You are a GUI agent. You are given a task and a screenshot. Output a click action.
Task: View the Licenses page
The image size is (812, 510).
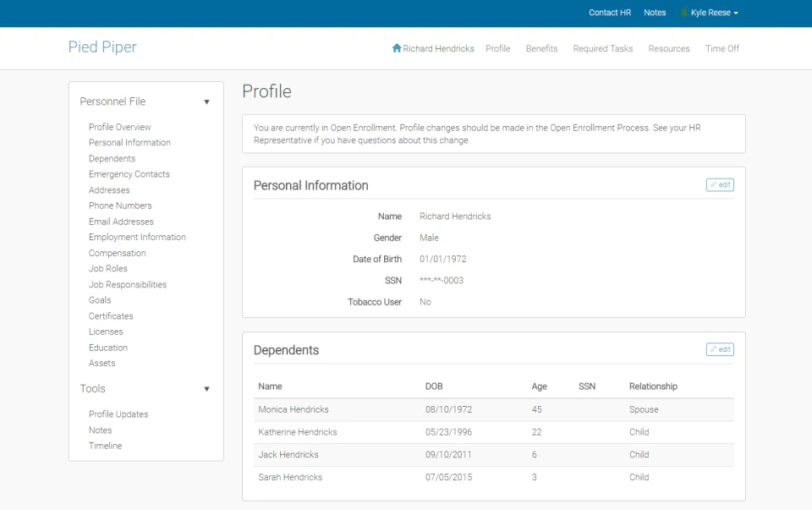click(106, 332)
